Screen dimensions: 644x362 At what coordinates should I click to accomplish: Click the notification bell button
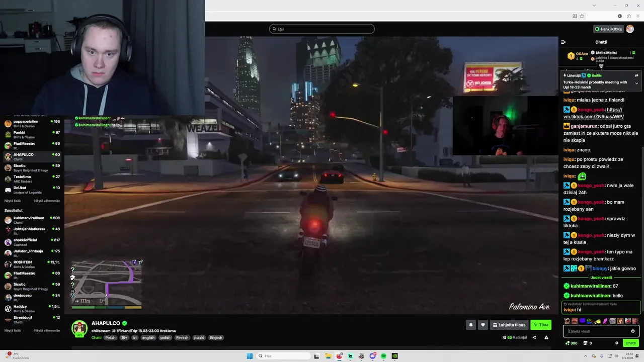[471, 325]
